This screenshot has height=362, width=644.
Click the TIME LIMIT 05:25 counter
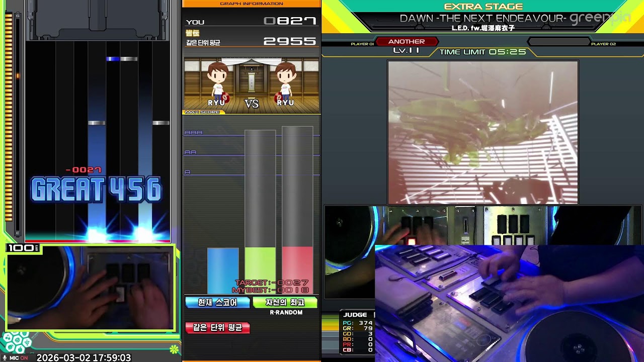tap(482, 52)
